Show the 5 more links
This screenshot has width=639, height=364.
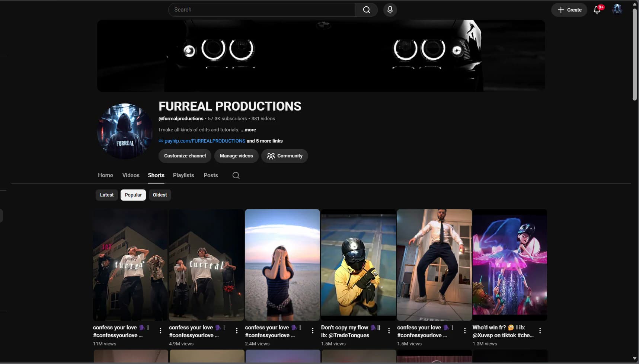click(x=265, y=141)
